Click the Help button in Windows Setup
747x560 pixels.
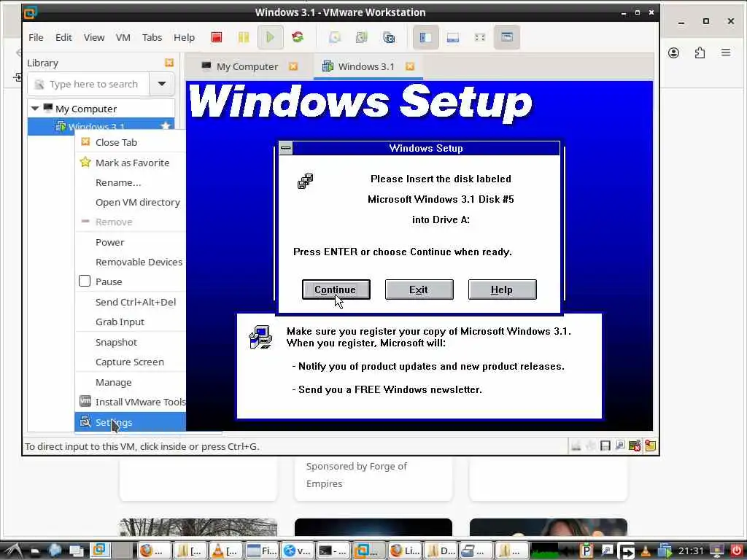point(502,289)
